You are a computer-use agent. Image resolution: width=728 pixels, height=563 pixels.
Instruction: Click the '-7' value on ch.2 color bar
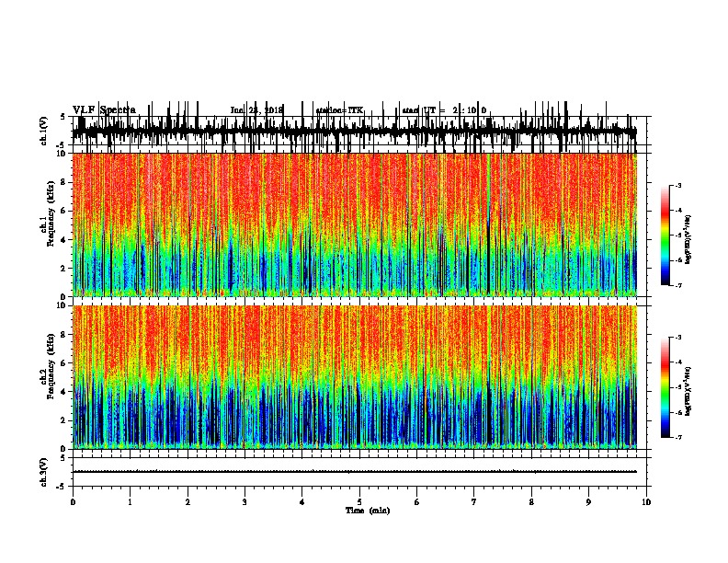pyautogui.click(x=677, y=437)
